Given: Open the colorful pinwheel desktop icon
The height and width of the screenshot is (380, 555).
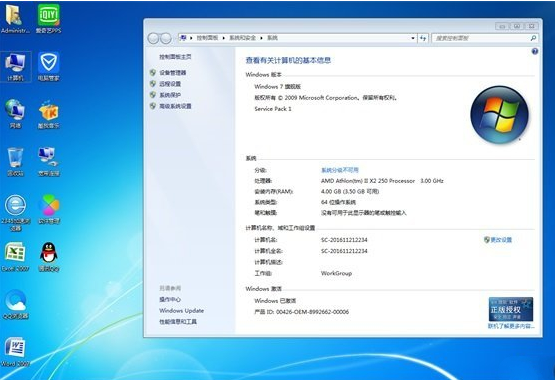Looking at the screenshot, I should pyautogui.click(x=48, y=209).
